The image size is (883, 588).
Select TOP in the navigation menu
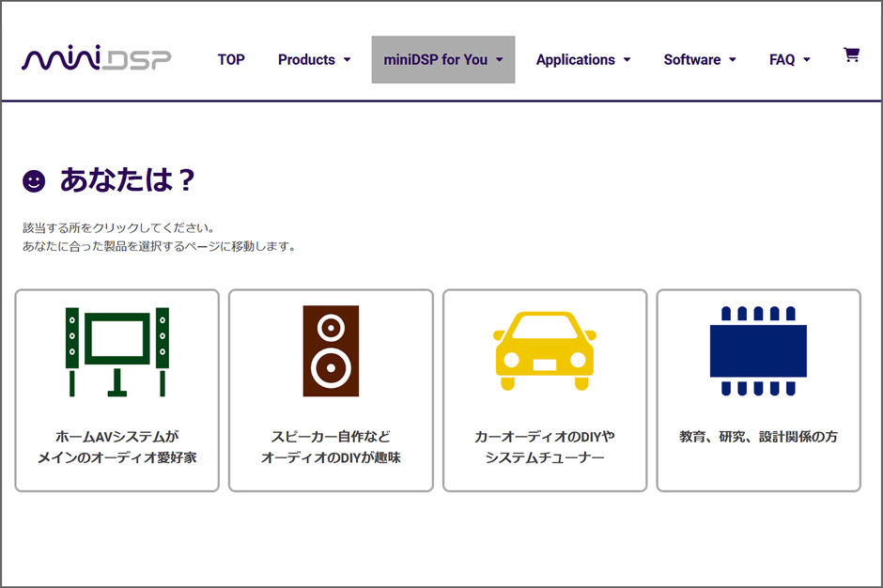click(x=231, y=59)
